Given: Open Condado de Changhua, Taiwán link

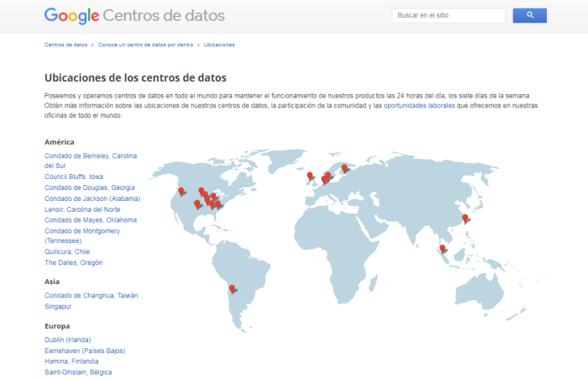Looking at the screenshot, I should click(91, 296).
